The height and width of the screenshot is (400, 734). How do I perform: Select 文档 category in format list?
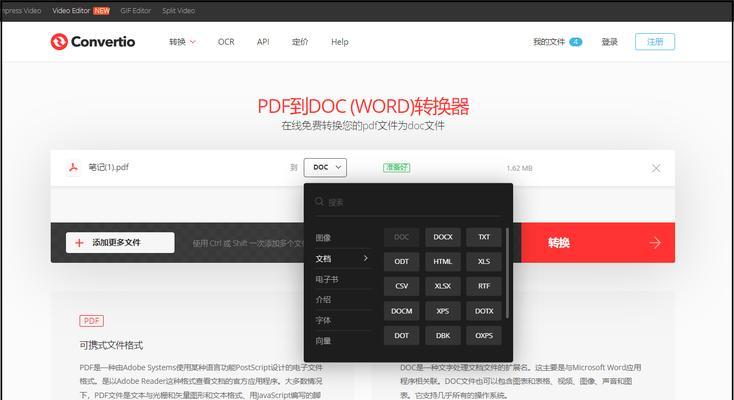point(323,259)
